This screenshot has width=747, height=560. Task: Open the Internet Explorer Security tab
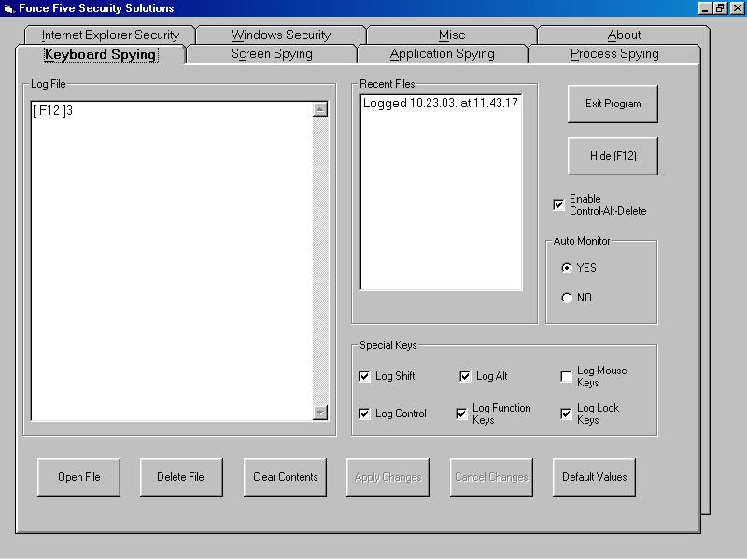(110, 35)
